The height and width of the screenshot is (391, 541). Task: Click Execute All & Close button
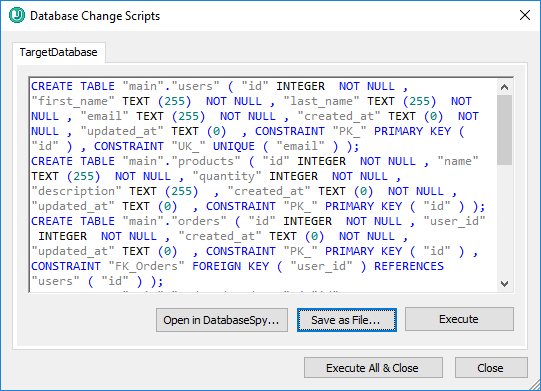coord(373,368)
